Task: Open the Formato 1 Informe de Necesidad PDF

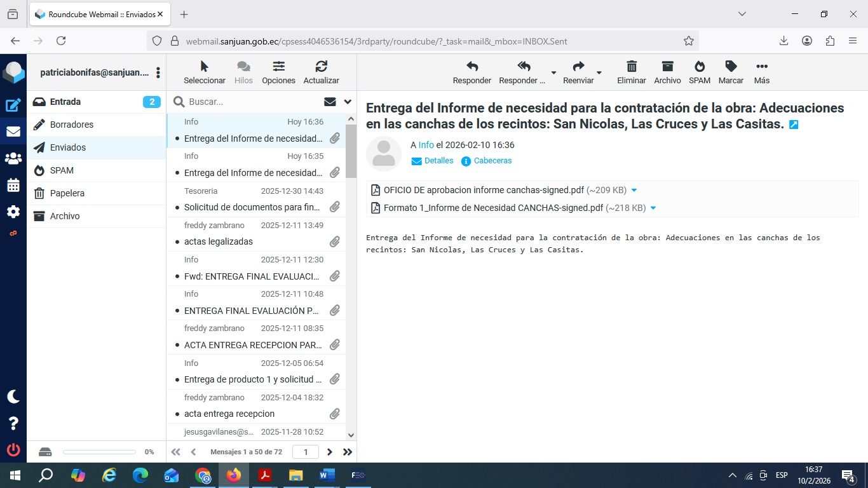Action: click(493, 208)
